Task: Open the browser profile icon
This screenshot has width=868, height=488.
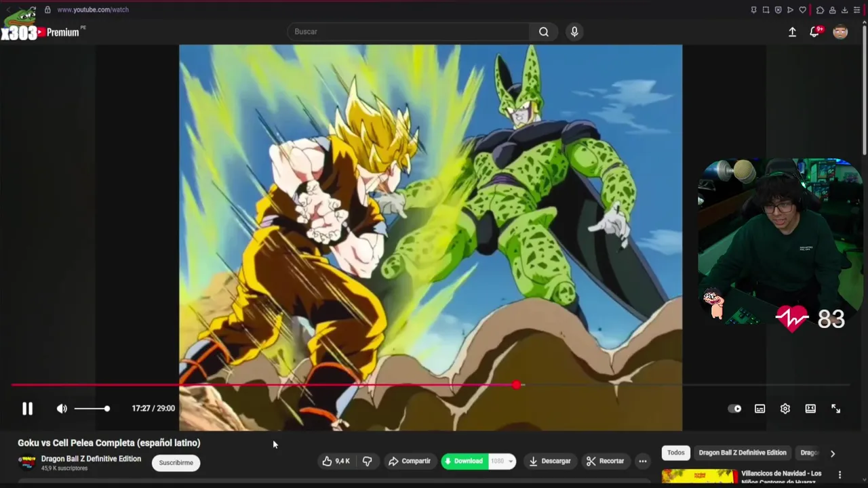Action: 832,9
